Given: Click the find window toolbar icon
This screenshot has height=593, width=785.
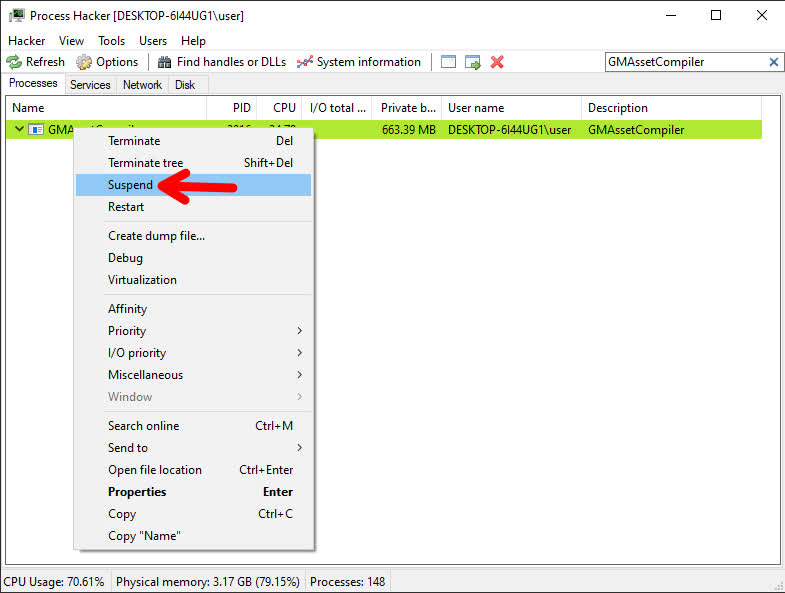Looking at the screenshot, I should pyautogui.click(x=448, y=62).
